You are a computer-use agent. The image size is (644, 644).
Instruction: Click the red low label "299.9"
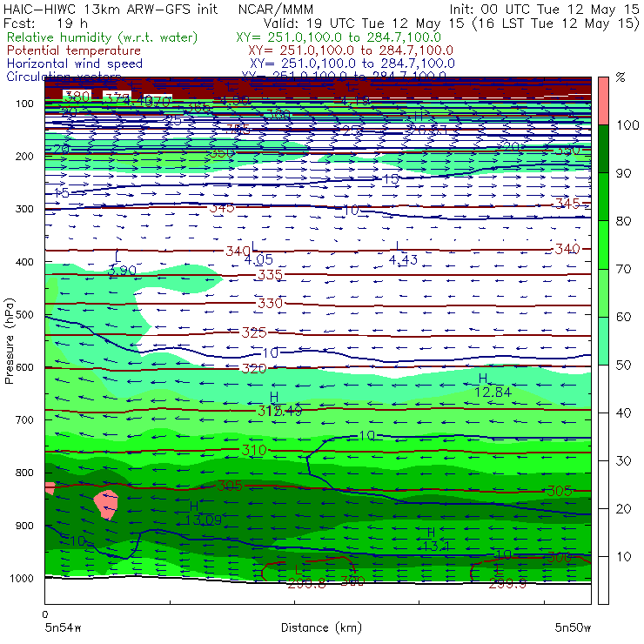coord(507,583)
